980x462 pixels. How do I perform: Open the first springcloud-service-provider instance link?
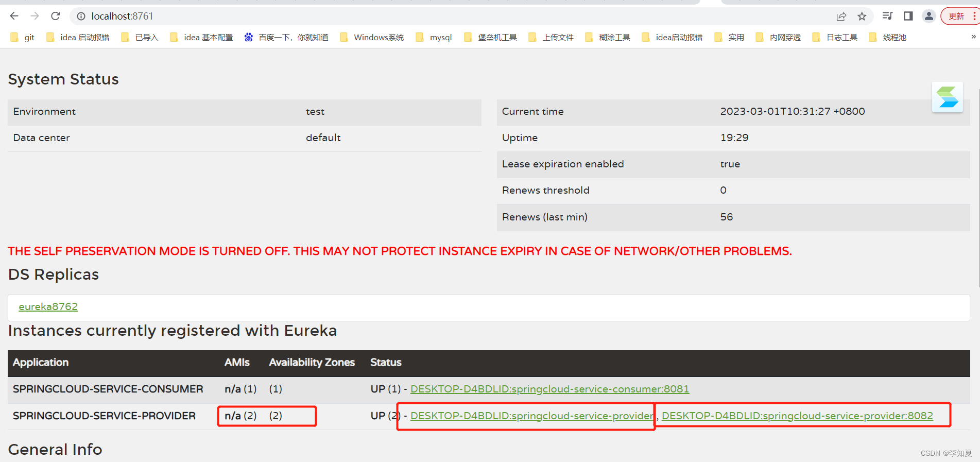tap(532, 416)
